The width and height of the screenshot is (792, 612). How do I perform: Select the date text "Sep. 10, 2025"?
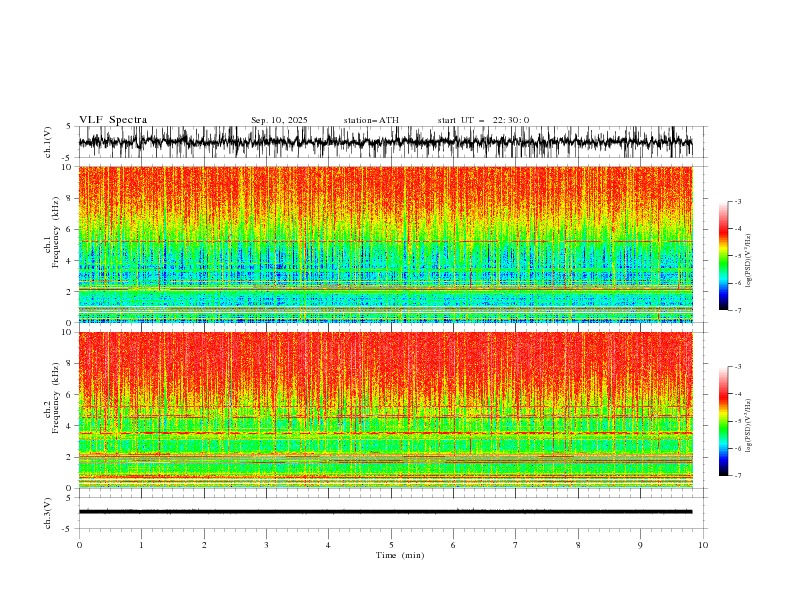[279, 120]
